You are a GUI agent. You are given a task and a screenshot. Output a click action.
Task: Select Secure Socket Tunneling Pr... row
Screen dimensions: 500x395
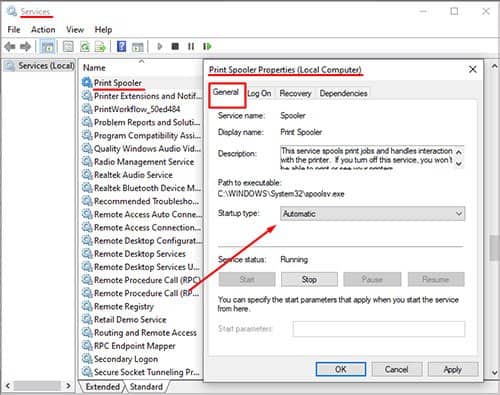coord(142,372)
